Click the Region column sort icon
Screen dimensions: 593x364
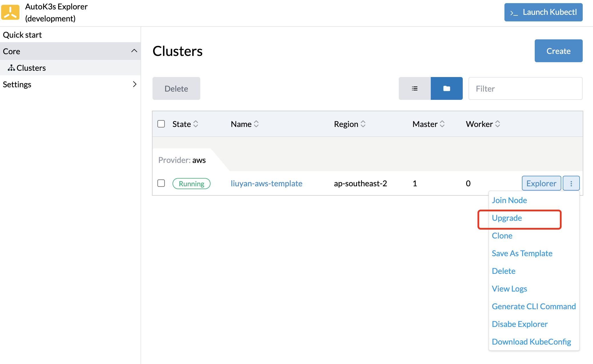[x=363, y=124]
